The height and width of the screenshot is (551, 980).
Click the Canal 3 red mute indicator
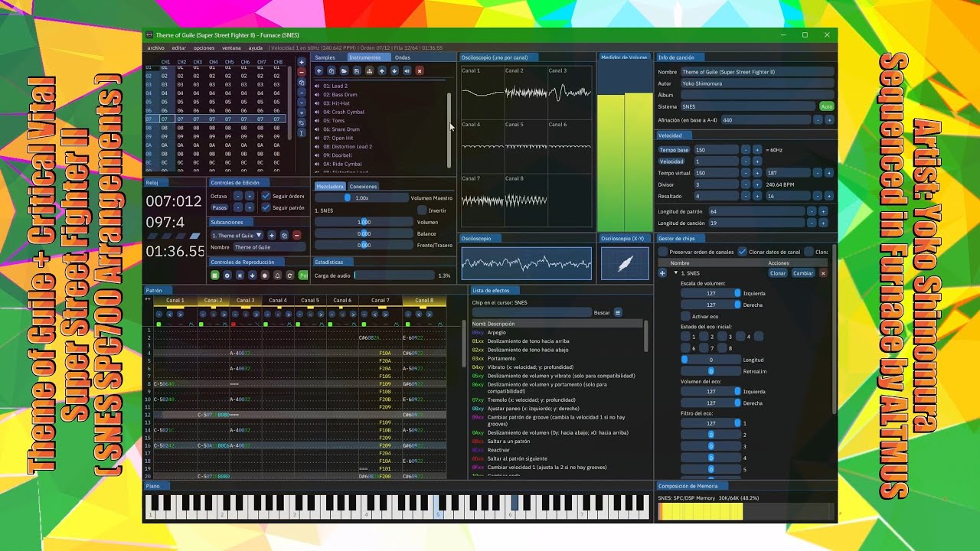pos(234,324)
